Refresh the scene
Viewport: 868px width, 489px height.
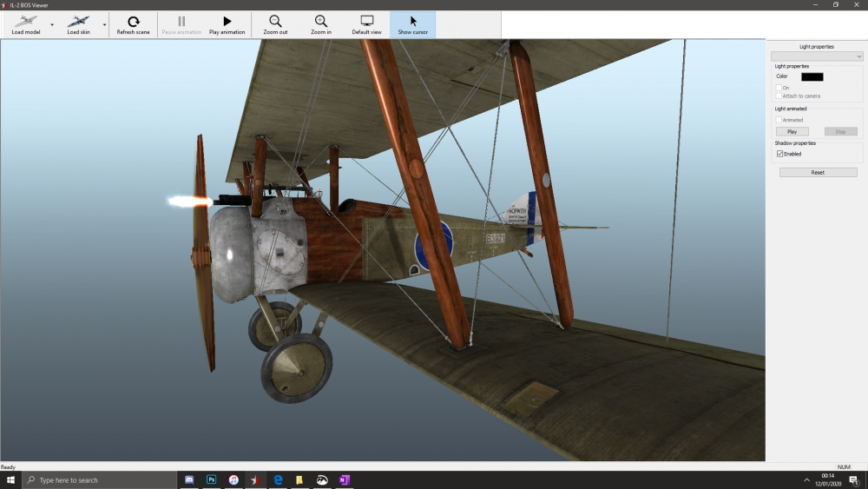(x=133, y=24)
